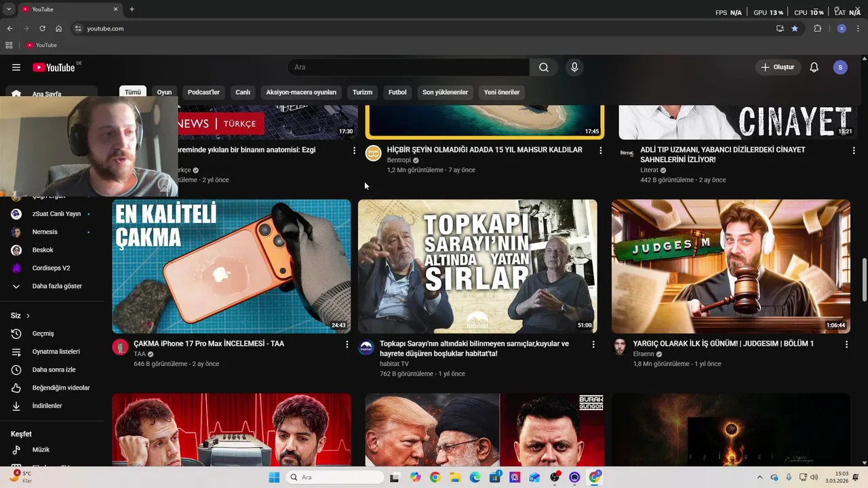Open Cordiseps V2 channel in sidebar
The height and width of the screenshot is (488, 868).
point(52,268)
